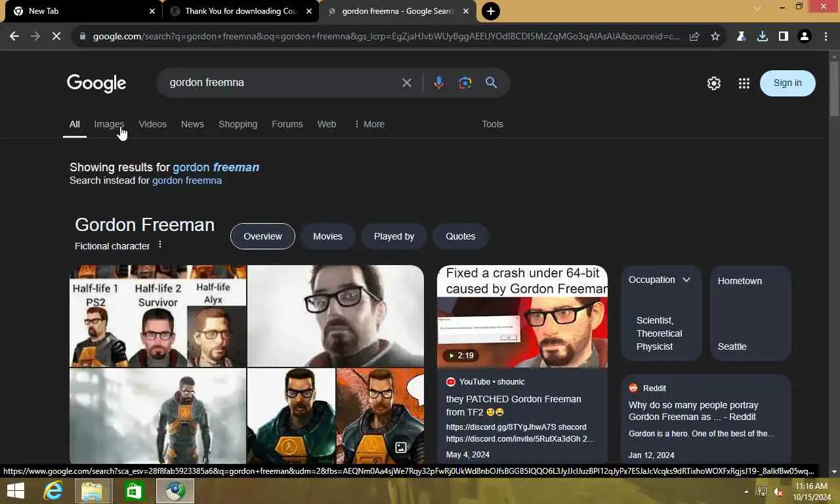Switch to the Images results tab
Viewport: 840px width, 504px height.
109,124
